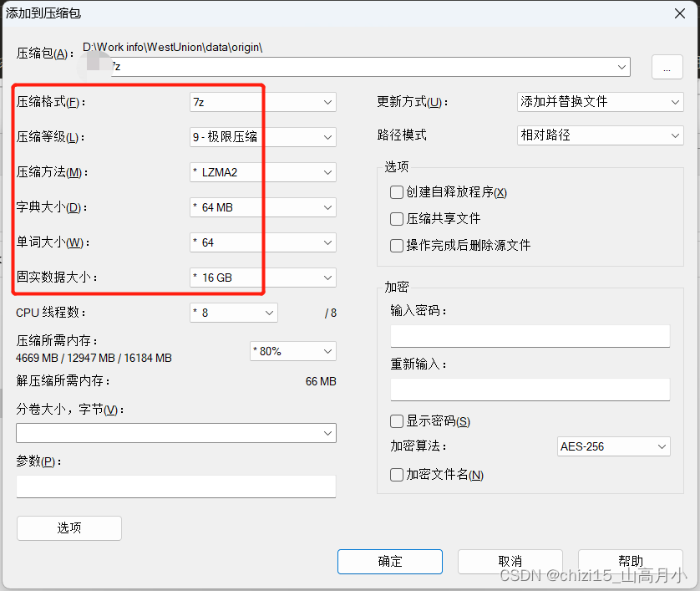Expand the 压缩格式 7z dropdown
The width and height of the screenshot is (700, 591).
click(263, 102)
